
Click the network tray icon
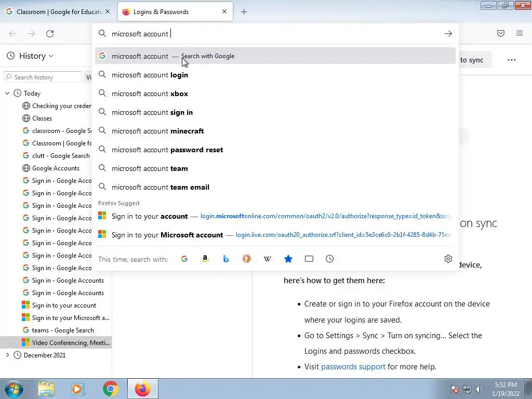[467, 389]
